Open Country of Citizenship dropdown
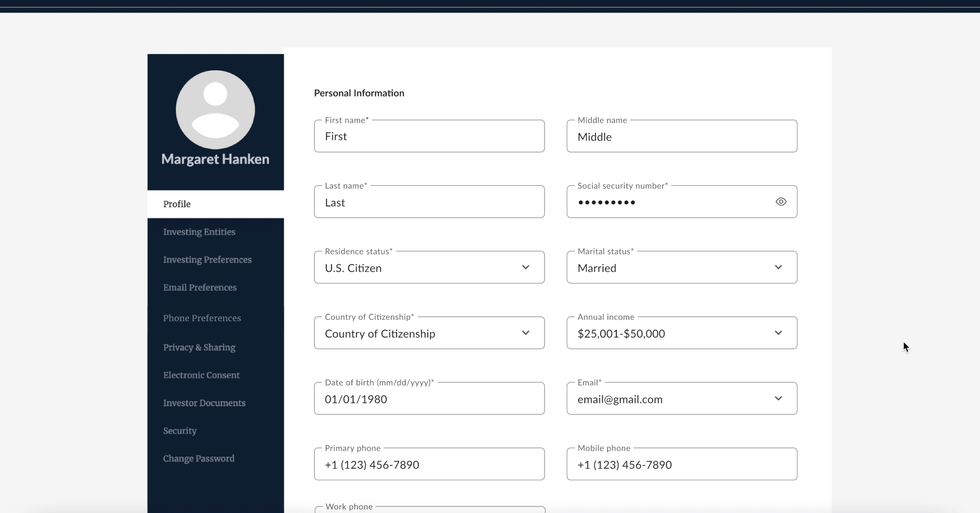 (x=525, y=333)
